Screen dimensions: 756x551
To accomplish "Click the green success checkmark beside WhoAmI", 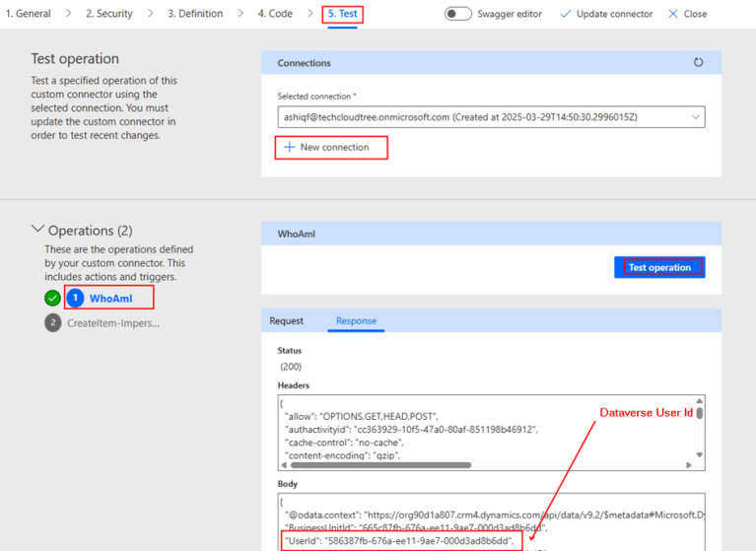I will (52, 298).
